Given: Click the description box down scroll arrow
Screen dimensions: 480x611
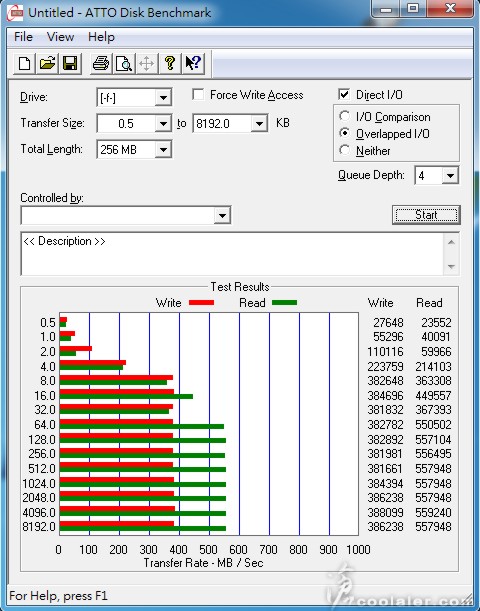Looking at the screenshot, I should (x=451, y=267).
